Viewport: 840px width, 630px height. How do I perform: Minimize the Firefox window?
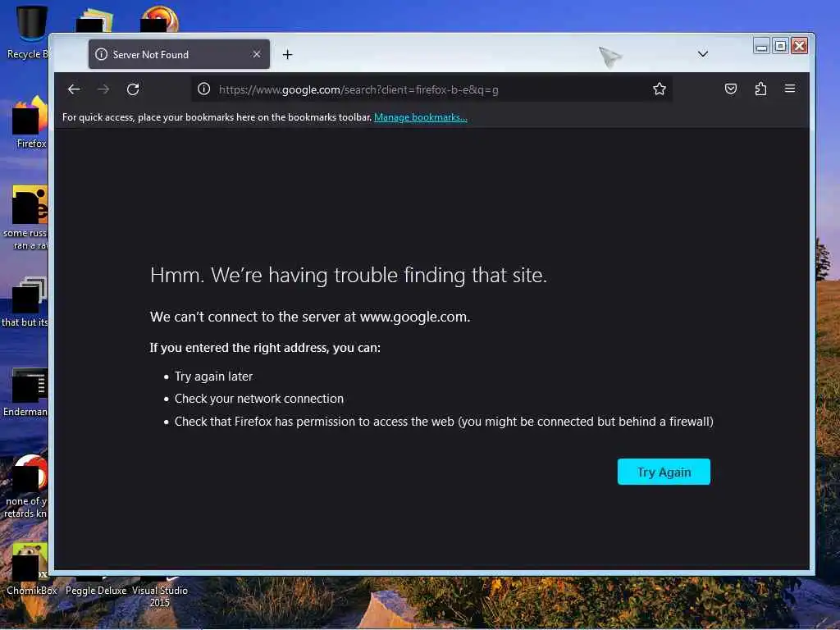click(761, 47)
